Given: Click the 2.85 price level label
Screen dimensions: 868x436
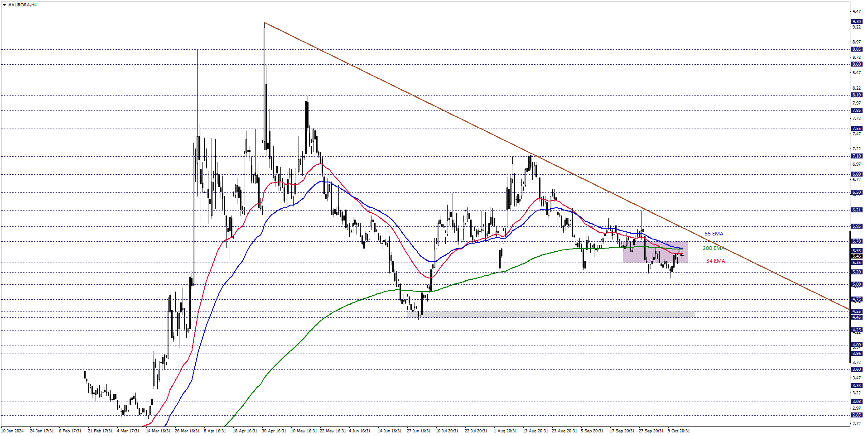Looking at the screenshot, I should point(856,415).
